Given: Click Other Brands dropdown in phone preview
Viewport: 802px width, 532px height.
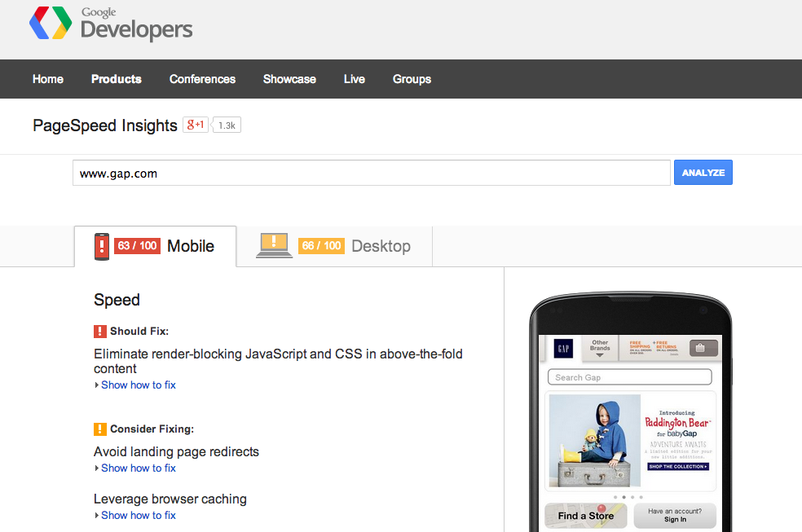Looking at the screenshot, I should click(599, 348).
